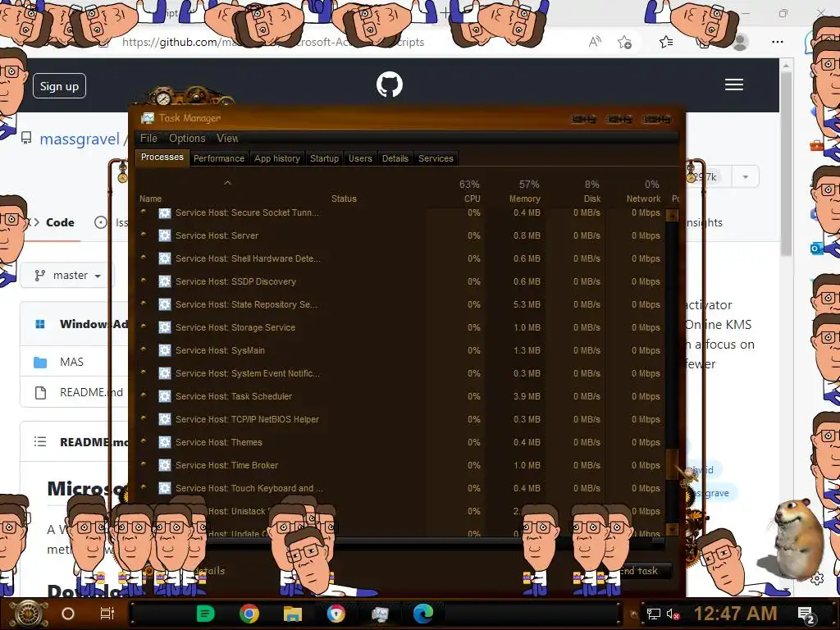Open the star count dropdown arrow on GitHub
This screenshot has height=630, width=840.
pos(745,177)
